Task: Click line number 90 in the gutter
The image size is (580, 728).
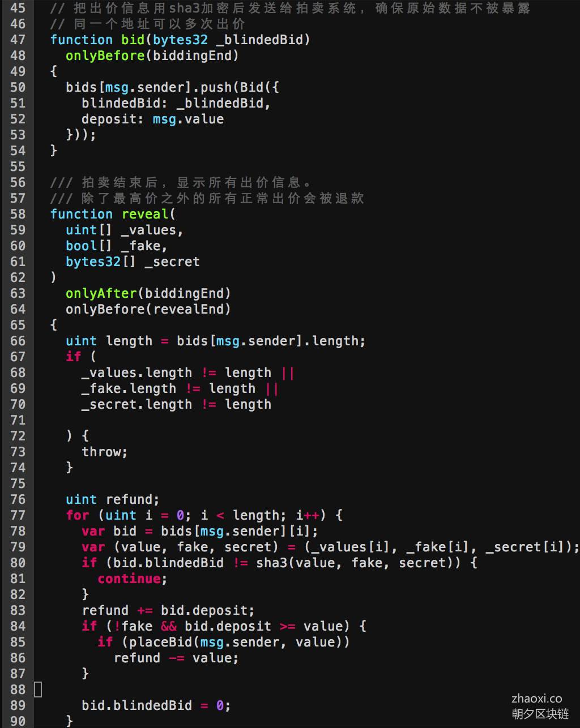Action: pyautogui.click(x=18, y=721)
